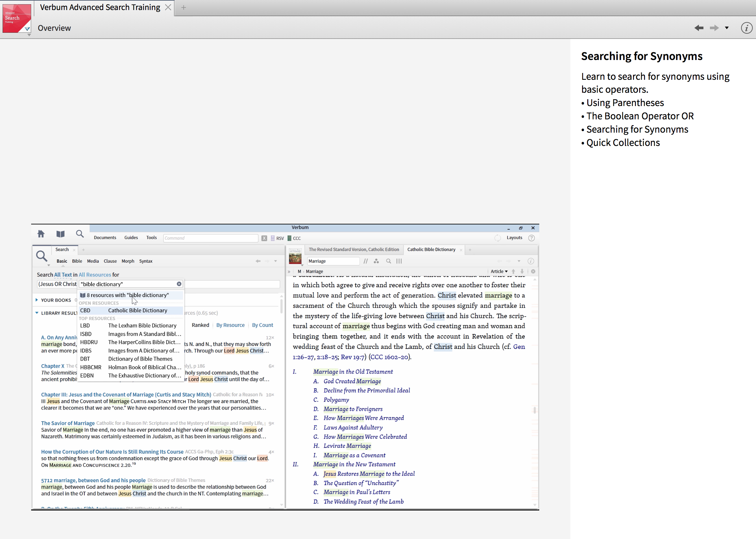Image resolution: width=756 pixels, height=539 pixels.
Task: Expand the YOUR BOOKS section
Action: (x=37, y=300)
